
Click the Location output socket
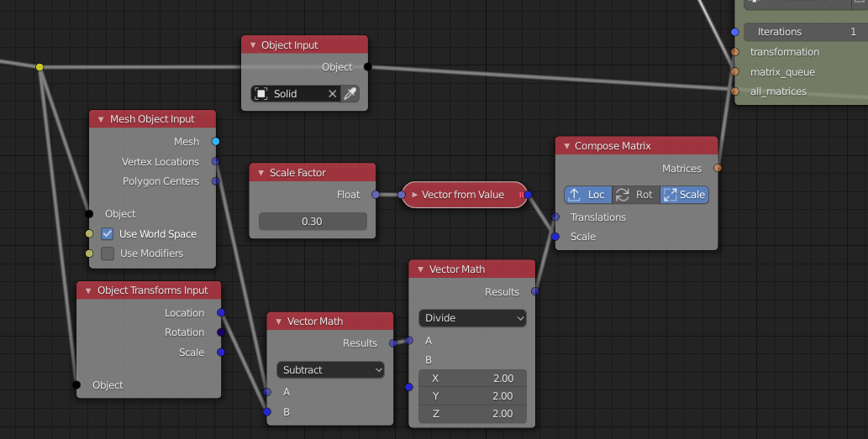[x=221, y=312]
